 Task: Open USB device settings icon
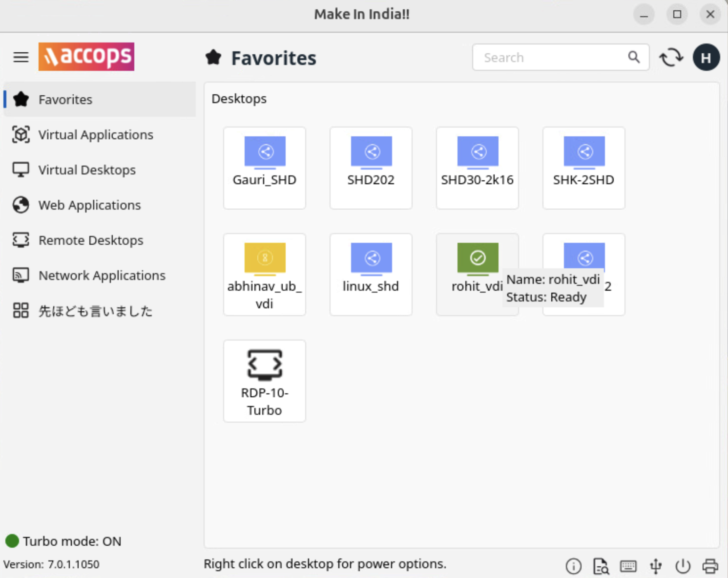(656, 566)
